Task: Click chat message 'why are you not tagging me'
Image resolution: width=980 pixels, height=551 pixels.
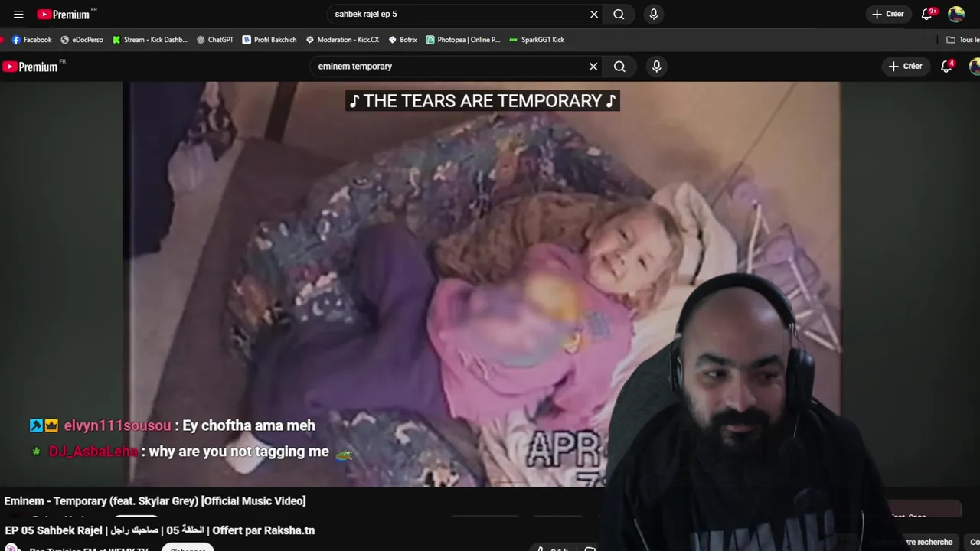Action: click(x=239, y=452)
